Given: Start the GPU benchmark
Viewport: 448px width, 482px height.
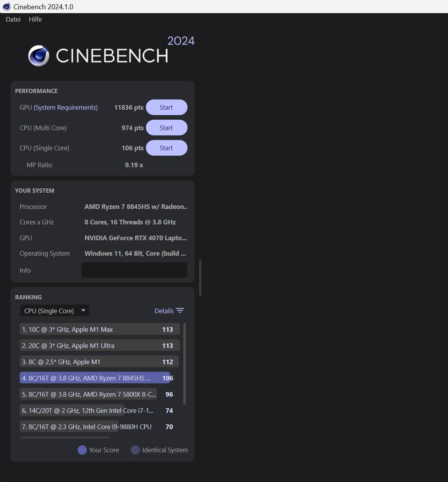Looking at the screenshot, I should [x=166, y=107].
